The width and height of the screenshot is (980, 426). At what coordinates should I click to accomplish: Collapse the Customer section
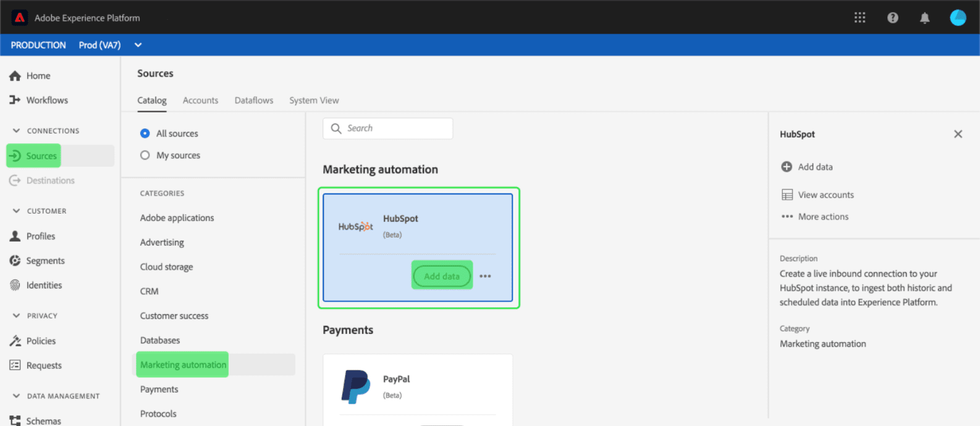pyautogui.click(x=16, y=211)
